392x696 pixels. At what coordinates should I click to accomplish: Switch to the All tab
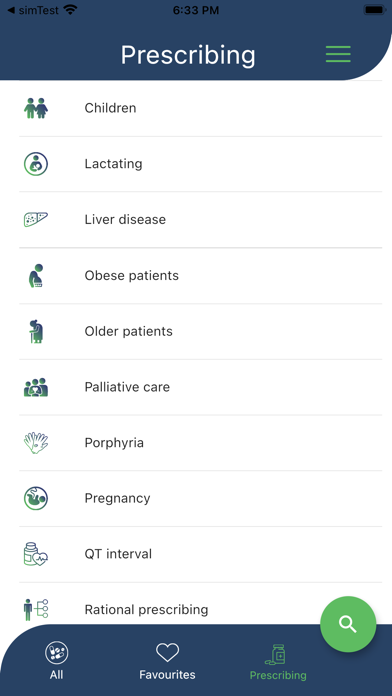click(x=56, y=661)
